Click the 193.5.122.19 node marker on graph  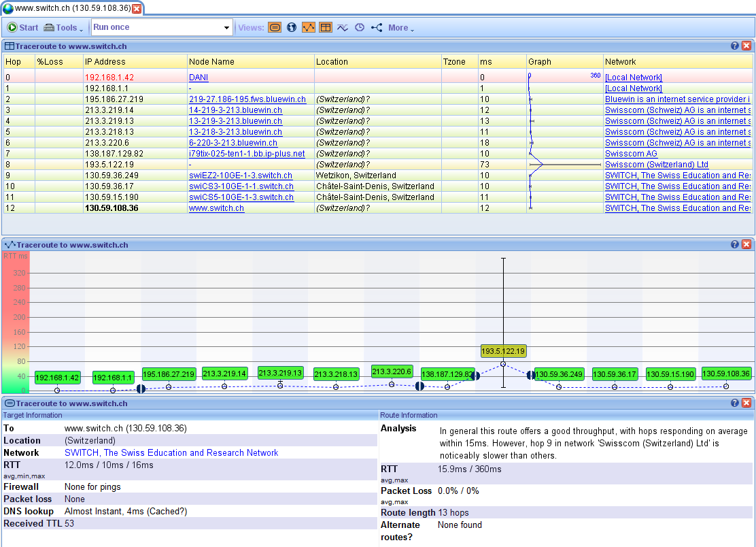pos(502,351)
